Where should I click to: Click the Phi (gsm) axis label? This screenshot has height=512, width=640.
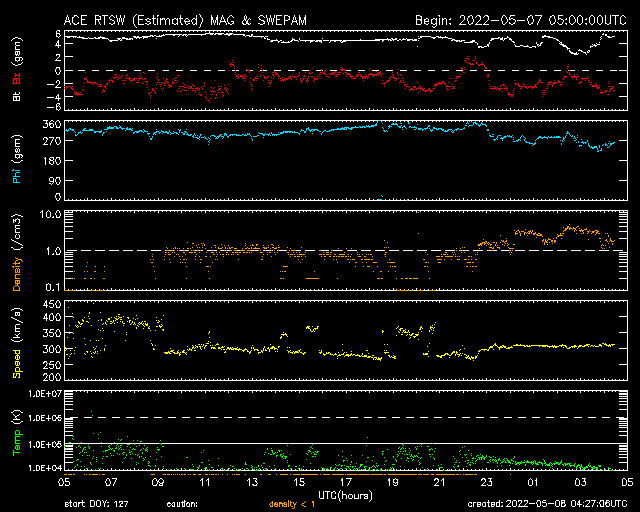tap(17, 160)
